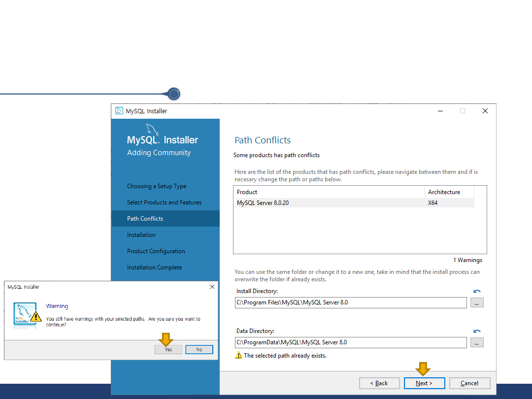Viewport: 532px width, 399px height.
Task: Confirm warning by clicking Yes
Action: click(x=168, y=349)
